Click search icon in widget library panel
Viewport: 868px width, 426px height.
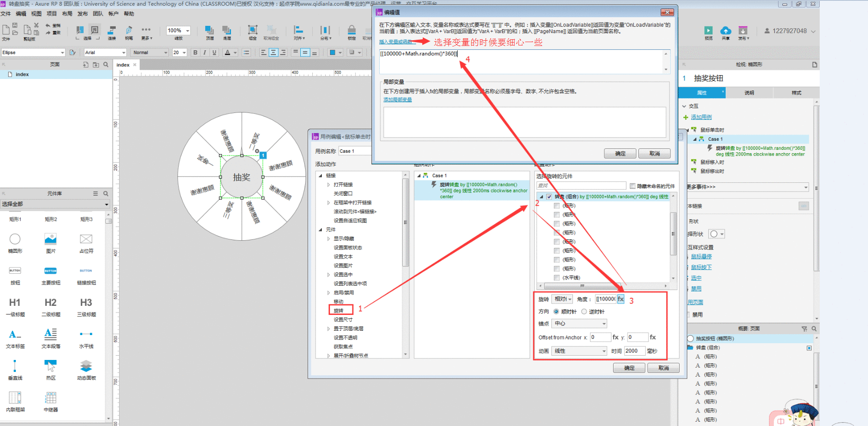click(x=106, y=193)
